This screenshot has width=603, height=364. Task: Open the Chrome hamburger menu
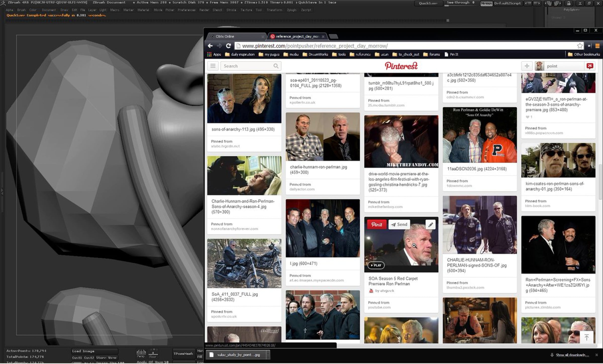pyautogui.click(x=597, y=46)
